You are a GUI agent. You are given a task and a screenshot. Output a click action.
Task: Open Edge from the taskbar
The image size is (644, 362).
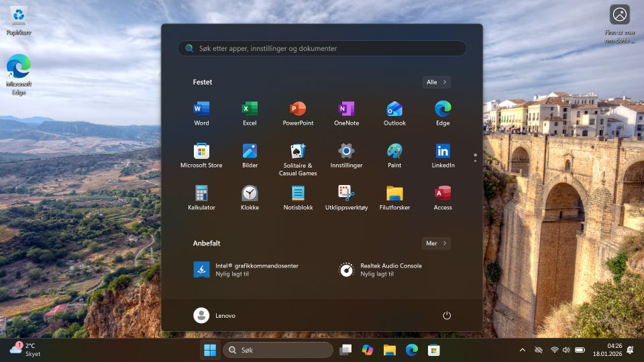point(411,350)
